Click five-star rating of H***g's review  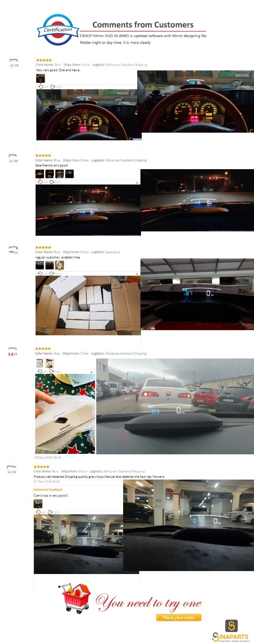[x=43, y=247]
